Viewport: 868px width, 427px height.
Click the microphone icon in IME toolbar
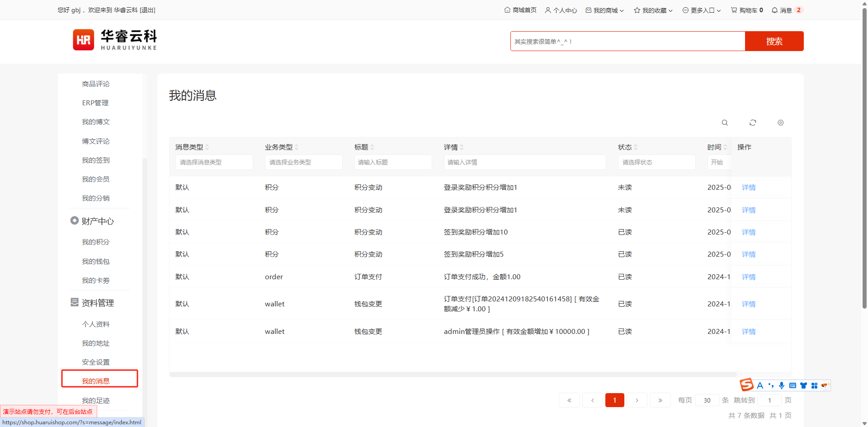pyautogui.click(x=782, y=385)
